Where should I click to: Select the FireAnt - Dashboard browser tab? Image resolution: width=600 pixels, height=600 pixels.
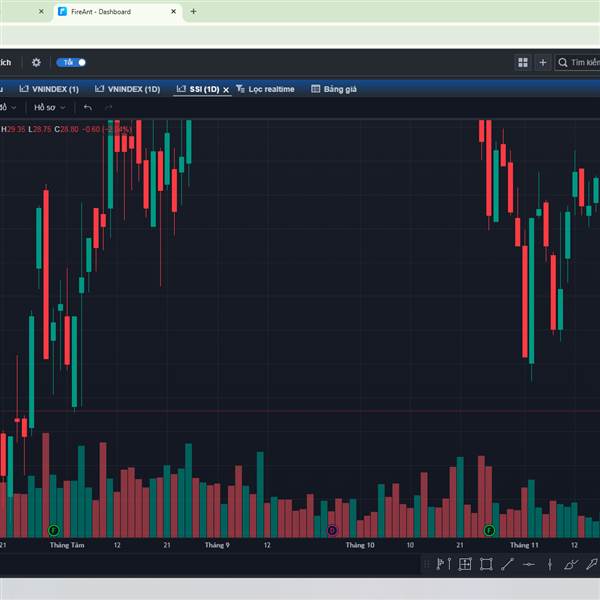[x=117, y=11]
